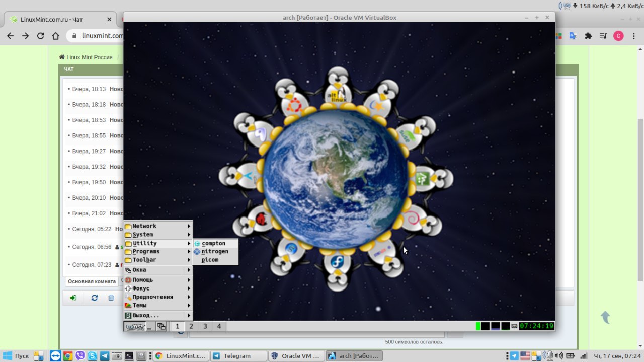The image size is (644, 362).
Task: Launch Telegram from the taskbar launcher
Action: click(105, 356)
